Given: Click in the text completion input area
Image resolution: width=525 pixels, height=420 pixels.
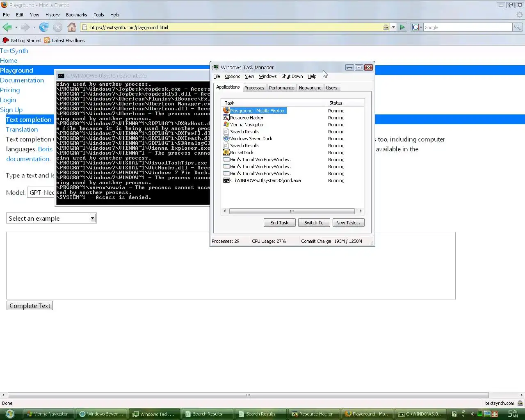Looking at the screenshot, I should [x=231, y=266].
